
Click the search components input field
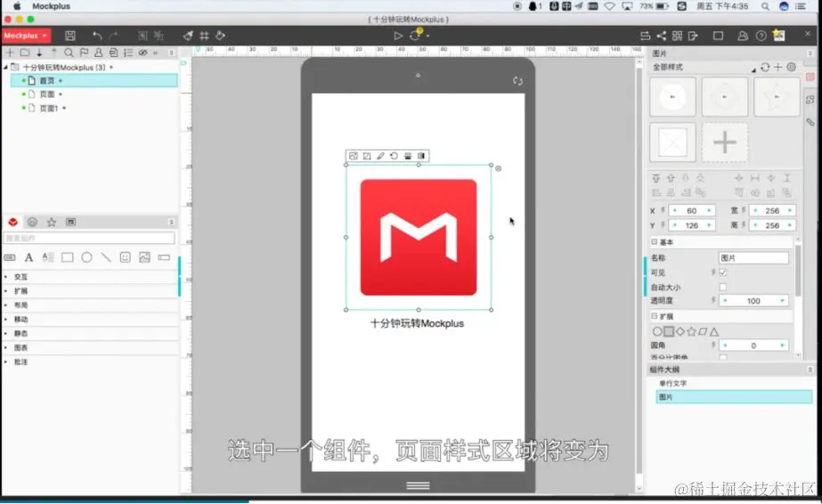pyautogui.click(x=89, y=238)
